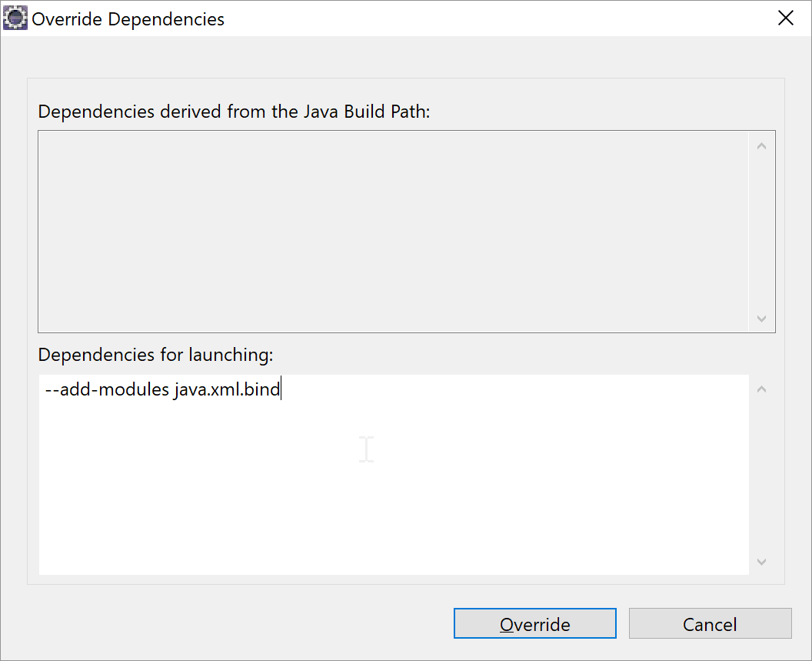Click the Eclipse icon in the title bar
Viewport: 812px width, 661px height.
(x=15, y=18)
